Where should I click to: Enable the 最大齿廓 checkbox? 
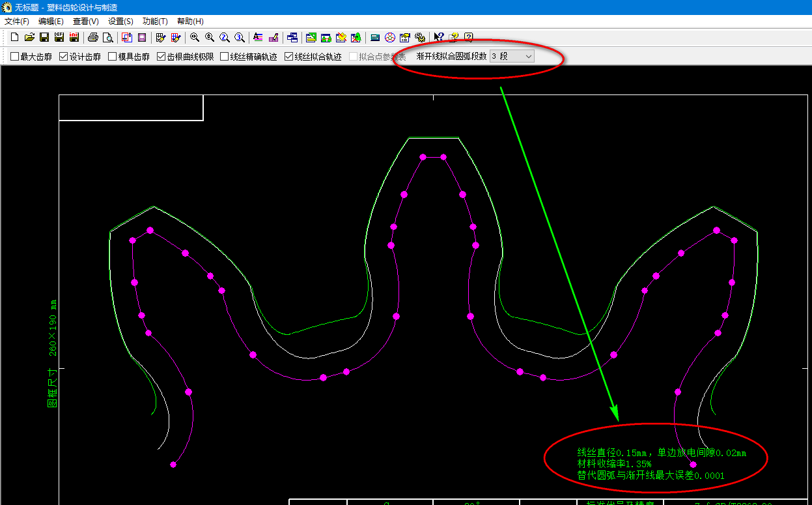15,57
